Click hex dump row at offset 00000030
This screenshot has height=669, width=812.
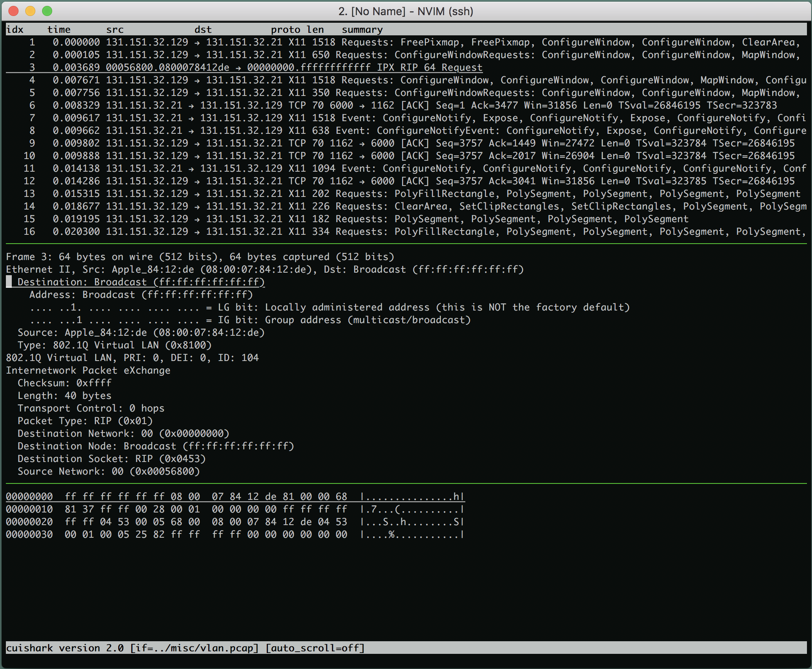(x=235, y=534)
